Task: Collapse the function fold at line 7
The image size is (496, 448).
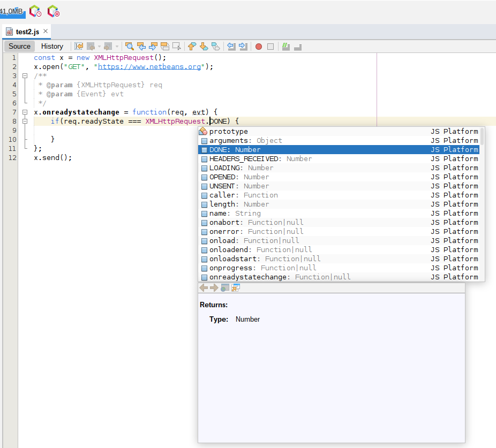Action: coord(25,112)
